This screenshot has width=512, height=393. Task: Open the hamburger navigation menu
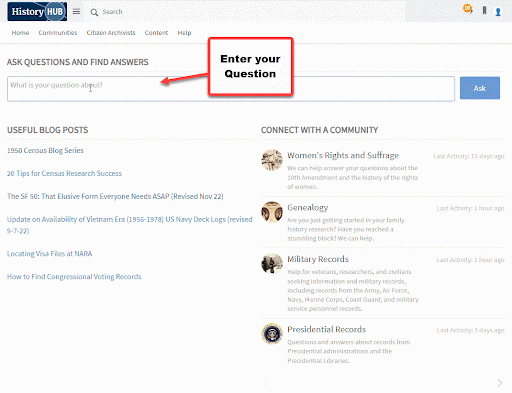point(76,12)
